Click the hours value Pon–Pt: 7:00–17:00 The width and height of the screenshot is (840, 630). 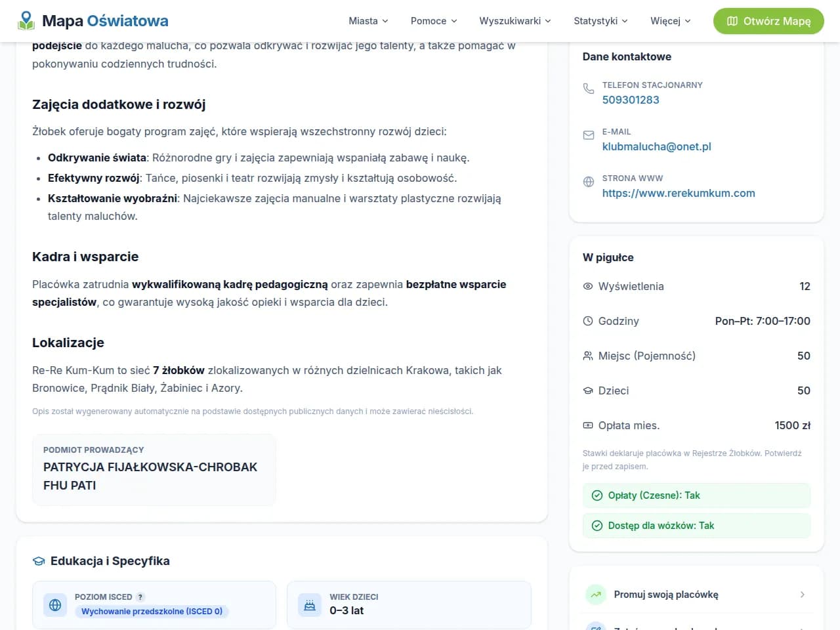click(x=763, y=321)
